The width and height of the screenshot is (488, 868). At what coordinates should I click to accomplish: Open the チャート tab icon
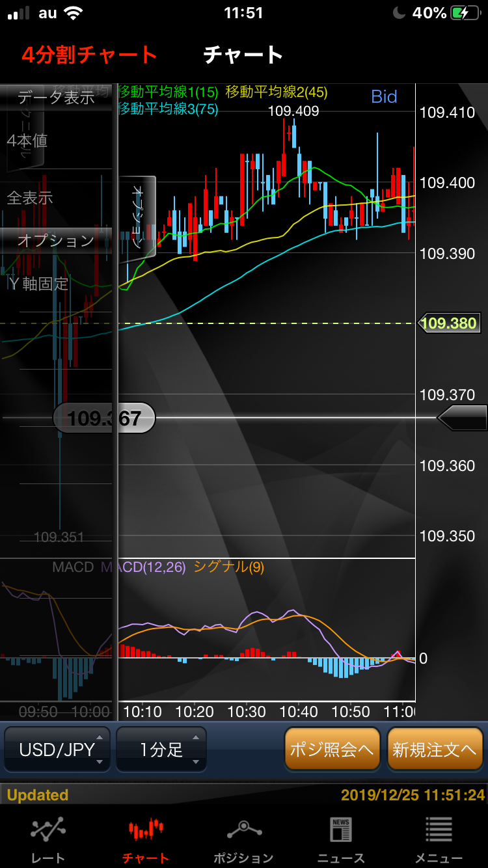coord(145,830)
